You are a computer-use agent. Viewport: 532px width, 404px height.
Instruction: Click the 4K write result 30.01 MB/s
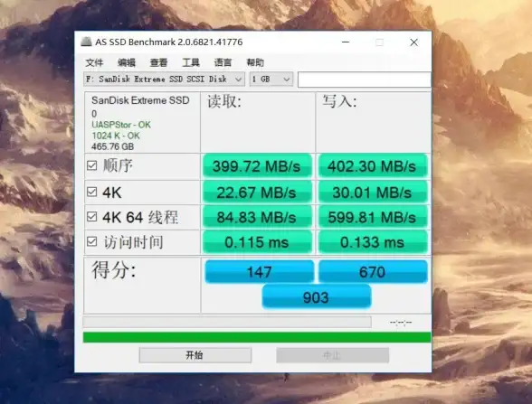pos(372,193)
